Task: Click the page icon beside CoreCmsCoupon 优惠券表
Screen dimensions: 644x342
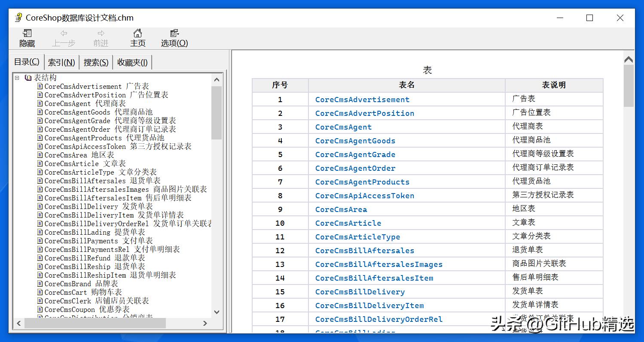Action: pyautogui.click(x=40, y=309)
